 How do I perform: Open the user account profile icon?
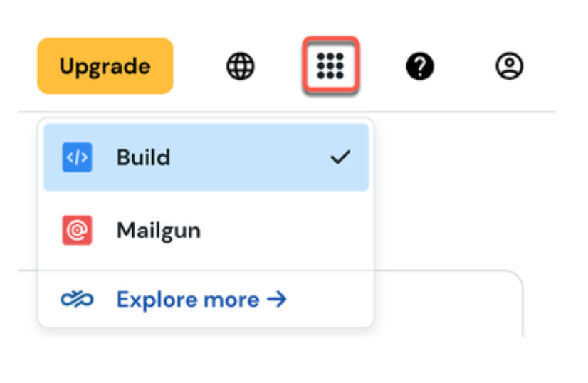point(509,66)
